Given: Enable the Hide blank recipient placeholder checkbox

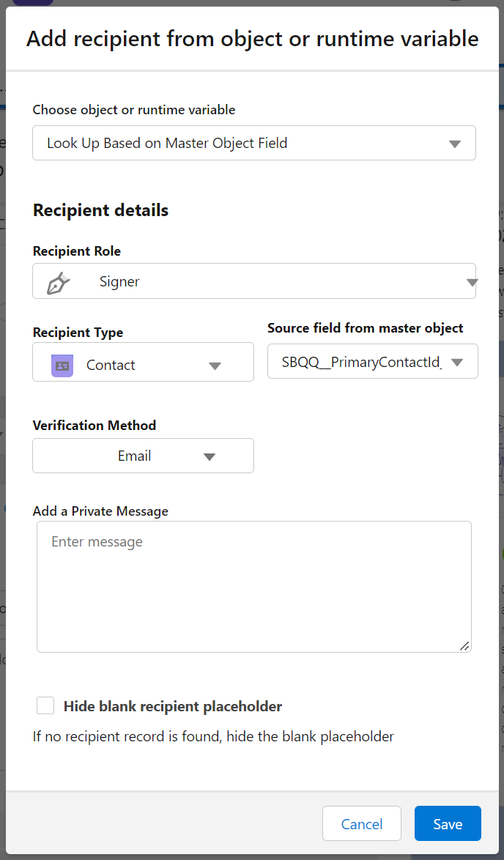Looking at the screenshot, I should (x=45, y=706).
